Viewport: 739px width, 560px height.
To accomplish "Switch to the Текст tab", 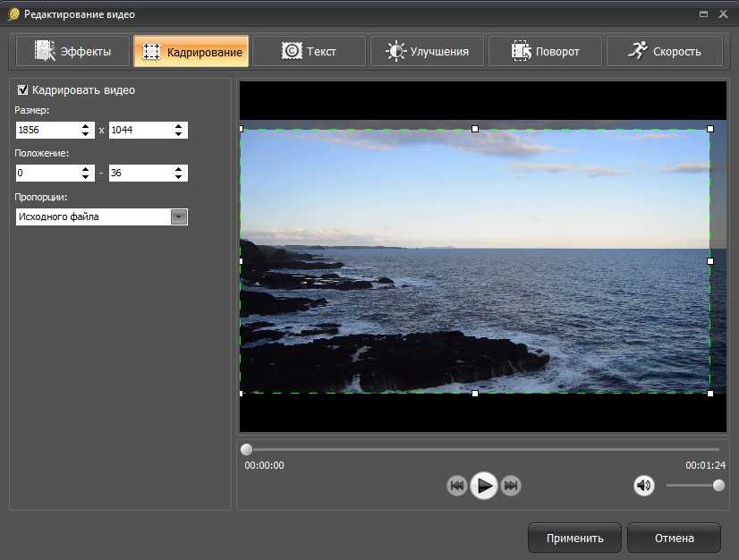I will click(x=309, y=51).
